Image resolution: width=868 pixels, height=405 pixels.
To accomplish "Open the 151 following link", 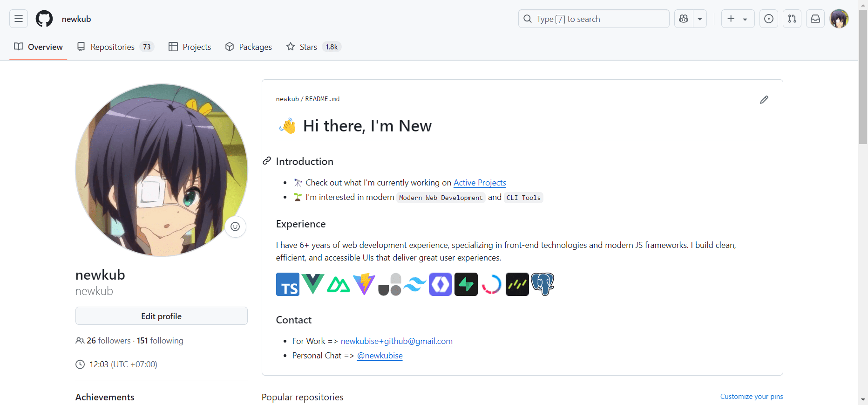I will pyautogui.click(x=160, y=341).
